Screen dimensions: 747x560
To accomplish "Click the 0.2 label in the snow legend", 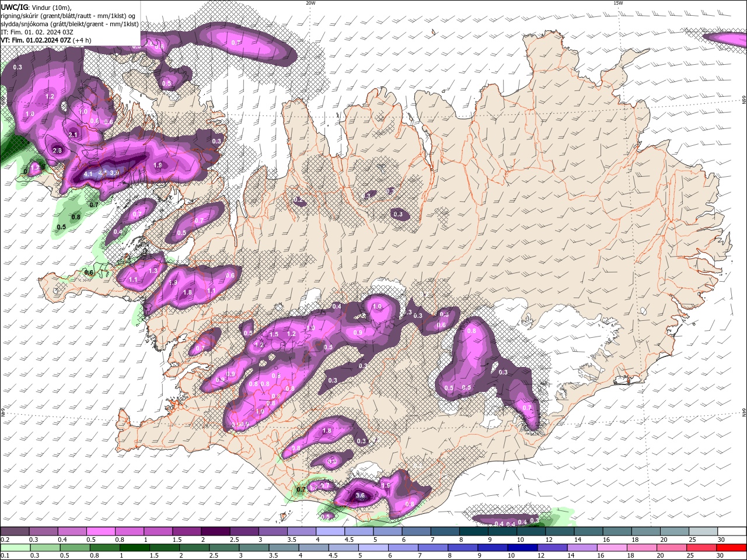I will [x=5, y=540].
